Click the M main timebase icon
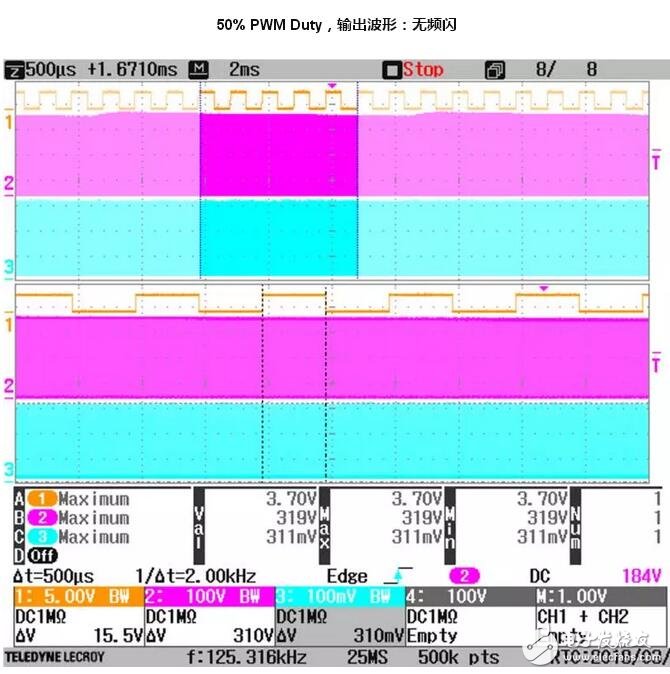This screenshot has height=674, width=670. point(199,70)
